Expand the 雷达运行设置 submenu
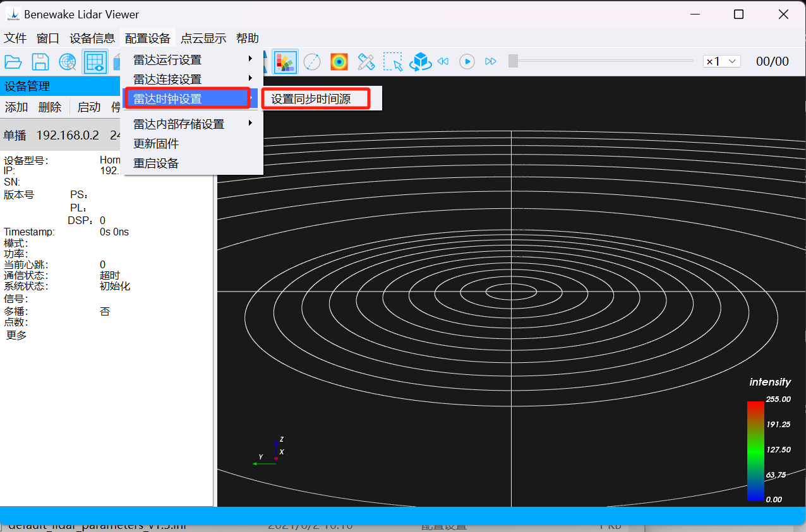Viewport: 806px width, 532px height. click(x=192, y=59)
